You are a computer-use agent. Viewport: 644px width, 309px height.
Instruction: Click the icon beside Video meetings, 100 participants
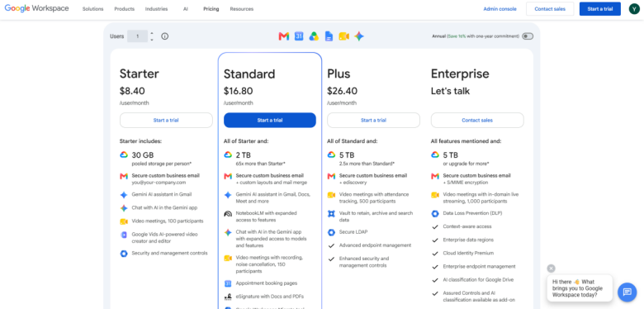pyautogui.click(x=124, y=221)
